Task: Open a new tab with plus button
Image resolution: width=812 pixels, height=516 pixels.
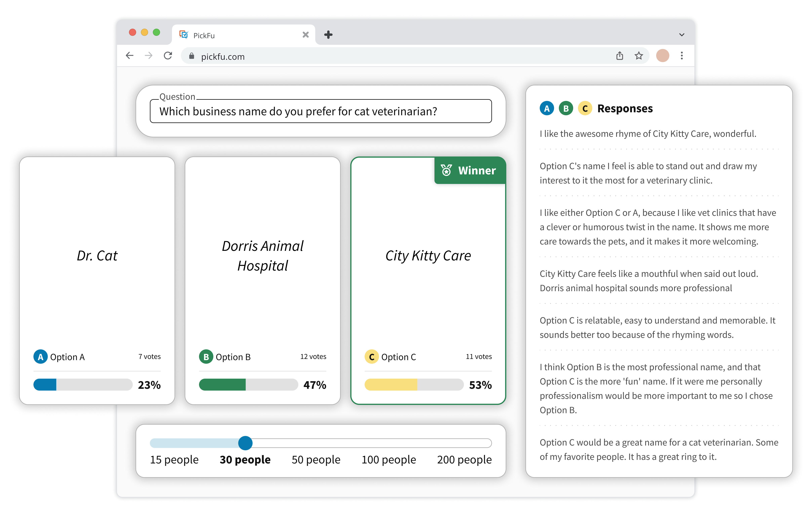Action: (x=328, y=35)
